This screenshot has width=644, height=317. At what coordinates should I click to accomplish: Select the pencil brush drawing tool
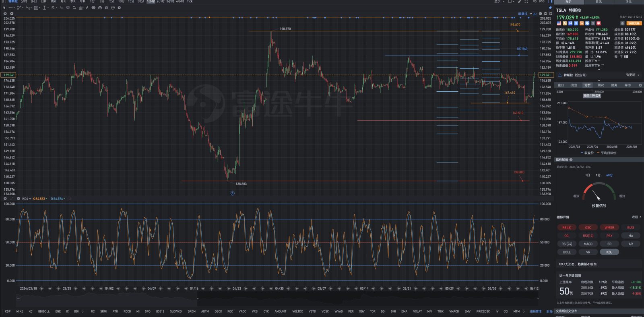pos(87,8)
